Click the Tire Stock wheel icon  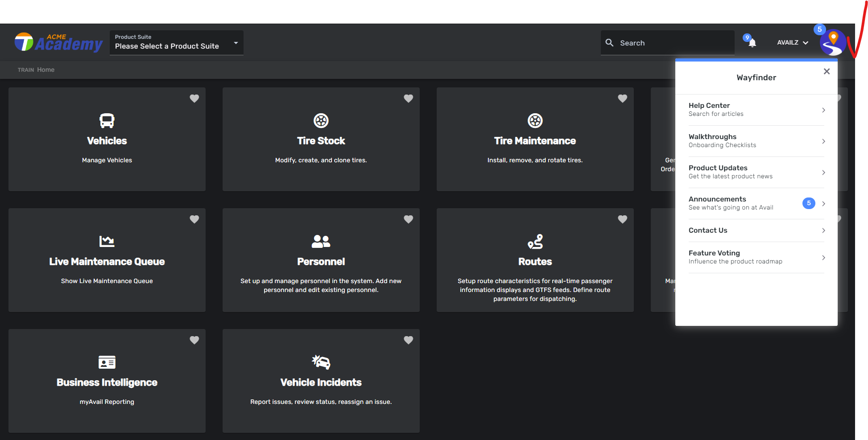click(x=321, y=120)
